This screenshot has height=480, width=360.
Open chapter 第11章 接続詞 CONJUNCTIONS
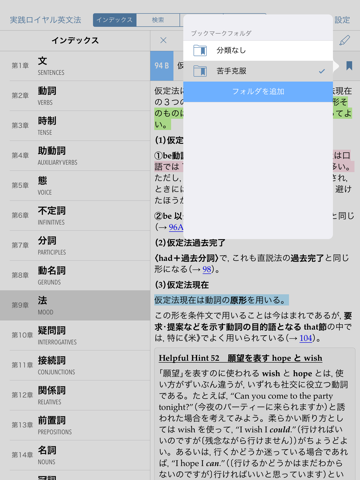click(75, 365)
